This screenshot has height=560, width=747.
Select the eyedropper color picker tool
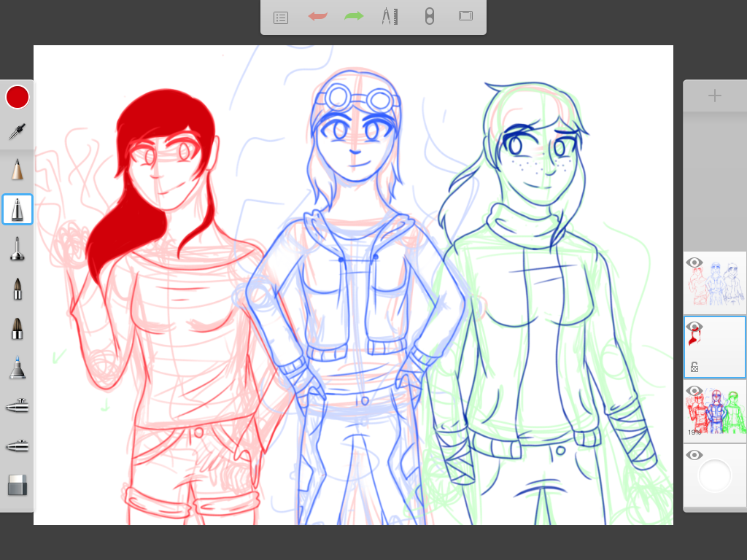pos(17,132)
